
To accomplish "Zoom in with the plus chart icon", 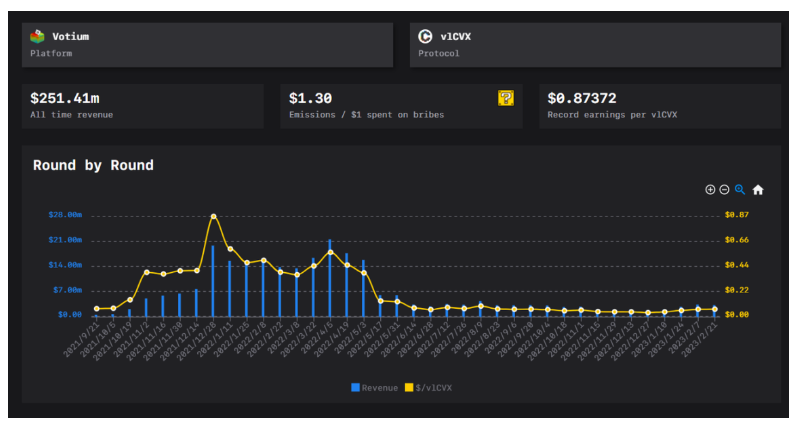I will (x=710, y=189).
